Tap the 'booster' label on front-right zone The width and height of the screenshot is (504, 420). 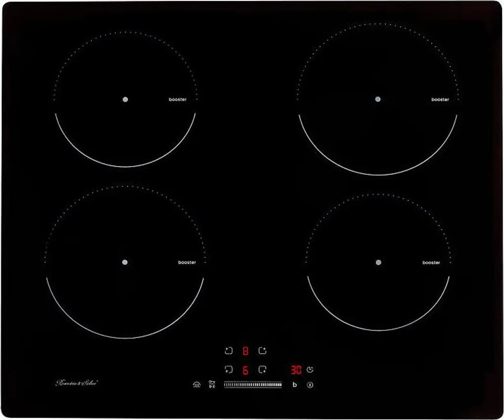coord(431,262)
